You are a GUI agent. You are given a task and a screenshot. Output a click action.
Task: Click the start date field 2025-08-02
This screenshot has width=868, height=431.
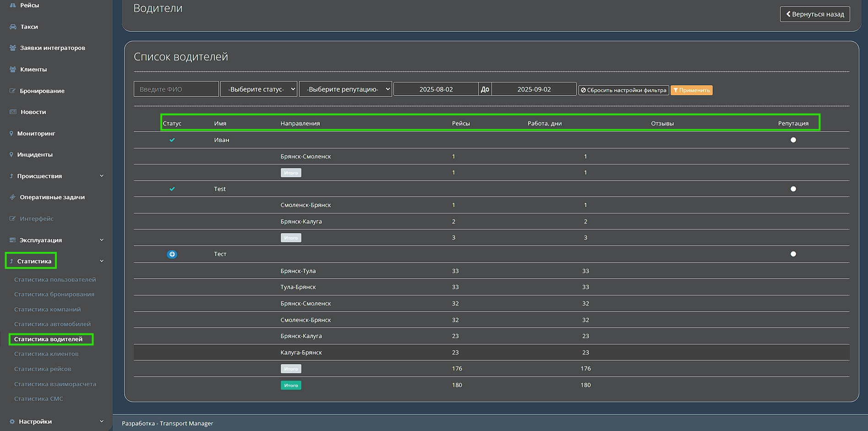click(436, 89)
